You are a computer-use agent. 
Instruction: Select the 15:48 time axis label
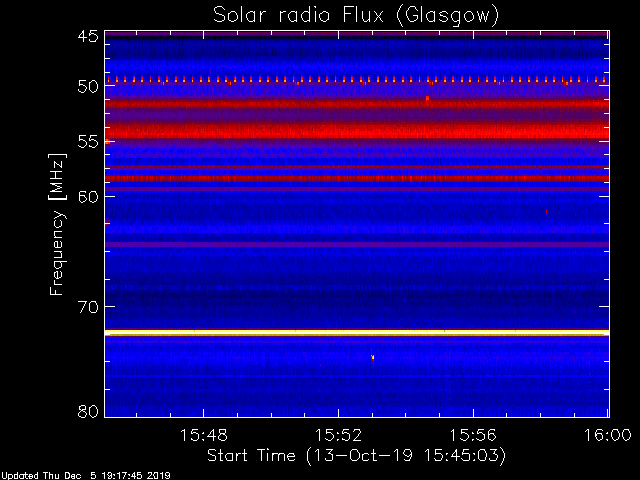pyautogui.click(x=204, y=435)
